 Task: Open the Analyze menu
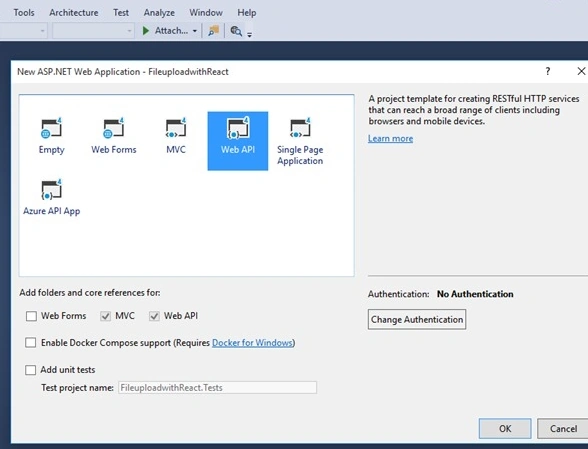point(159,13)
